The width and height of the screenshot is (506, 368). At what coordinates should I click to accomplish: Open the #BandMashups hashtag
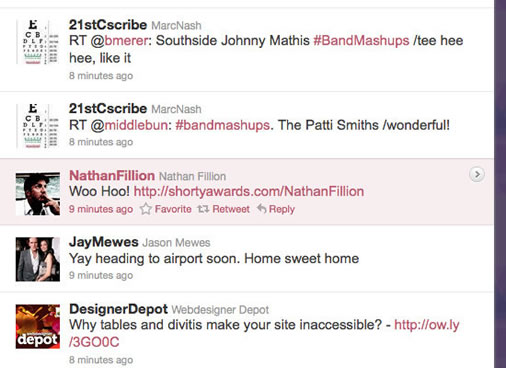361,41
